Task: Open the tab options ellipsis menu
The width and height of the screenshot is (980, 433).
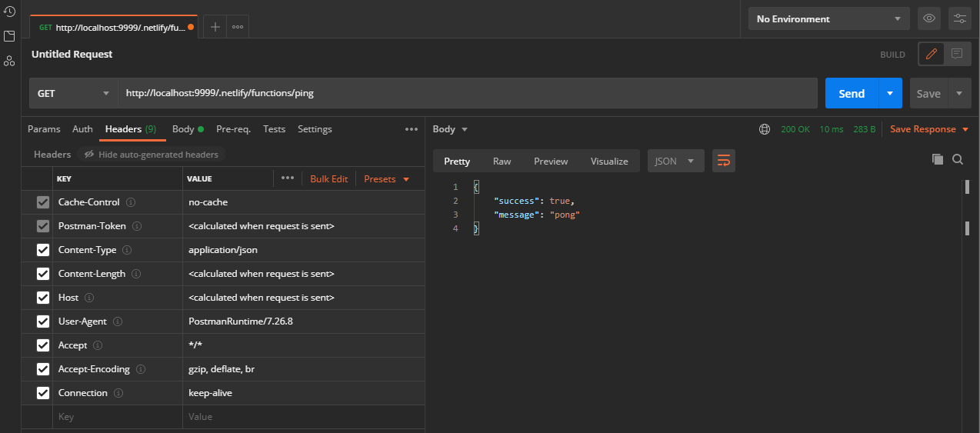Action: click(x=238, y=27)
